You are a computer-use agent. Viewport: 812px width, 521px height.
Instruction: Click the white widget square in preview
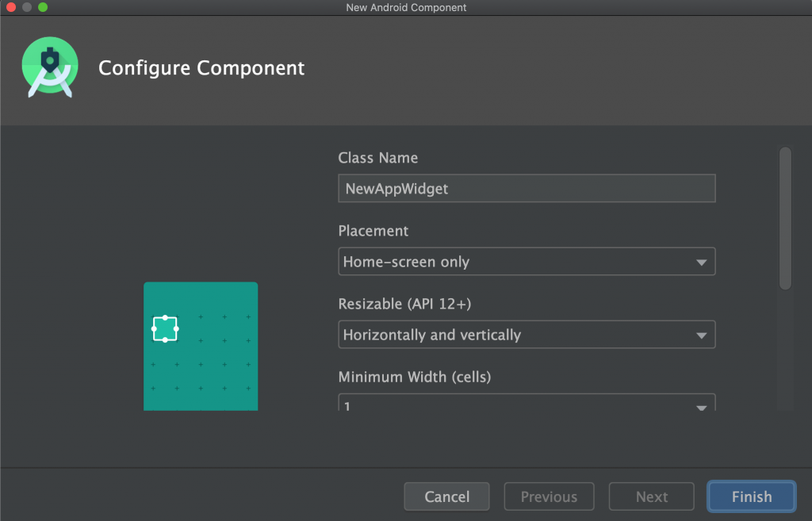coord(165,328)
